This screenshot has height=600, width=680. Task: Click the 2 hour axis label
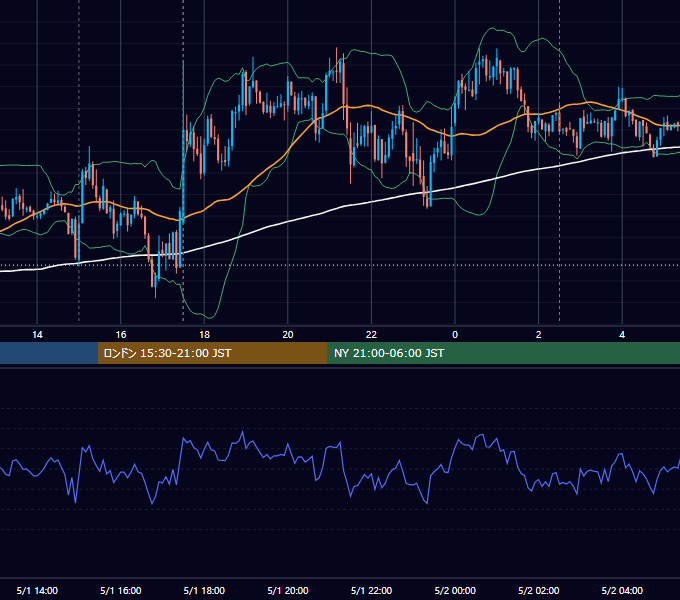[538, 334]
